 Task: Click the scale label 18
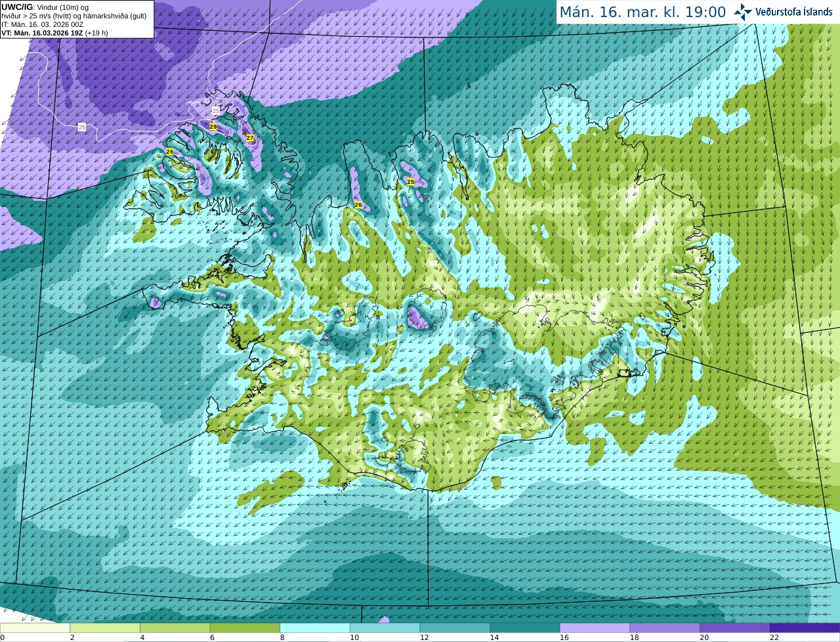coord(634,637)
